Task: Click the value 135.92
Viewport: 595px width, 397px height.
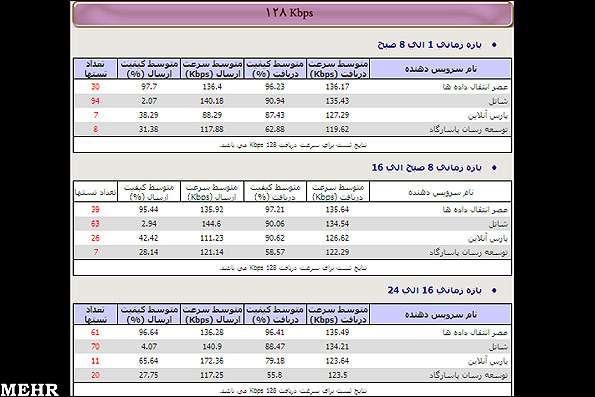Action: click(212, 210)
